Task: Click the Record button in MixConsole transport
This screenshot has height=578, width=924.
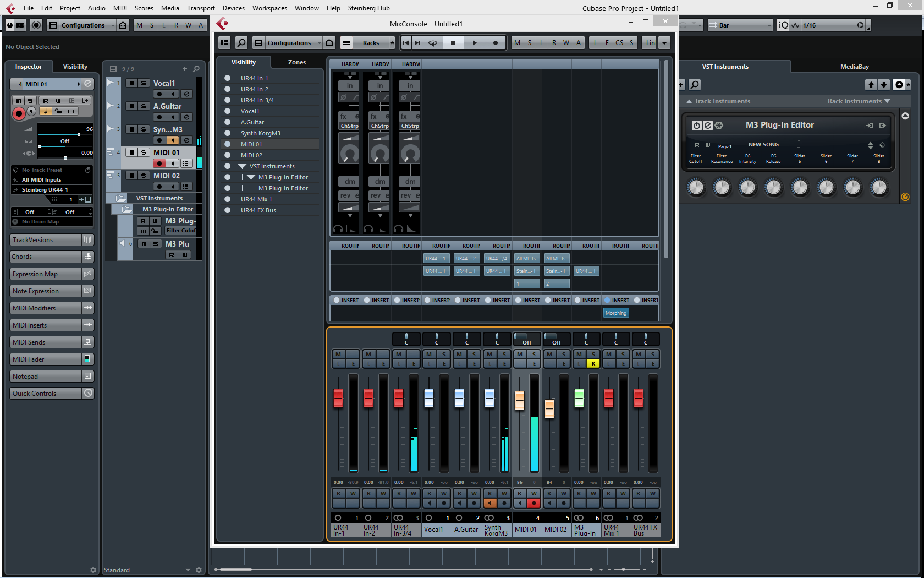Action: [x=495, y=43]
